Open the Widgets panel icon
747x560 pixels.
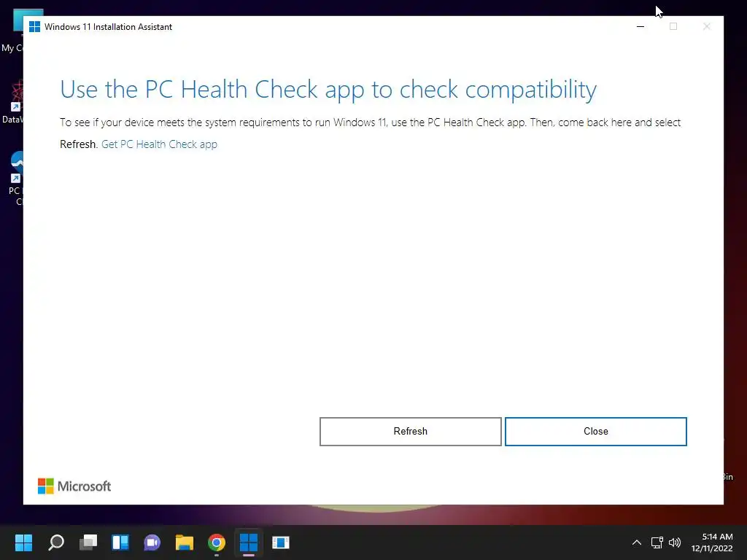(120, 542)
